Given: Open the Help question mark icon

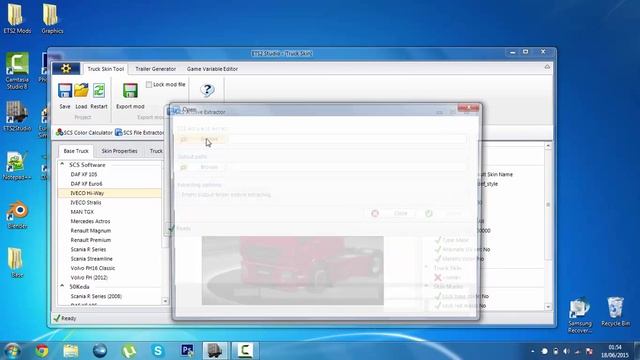Looking at the screenshot, I should [x=207, y=90].
